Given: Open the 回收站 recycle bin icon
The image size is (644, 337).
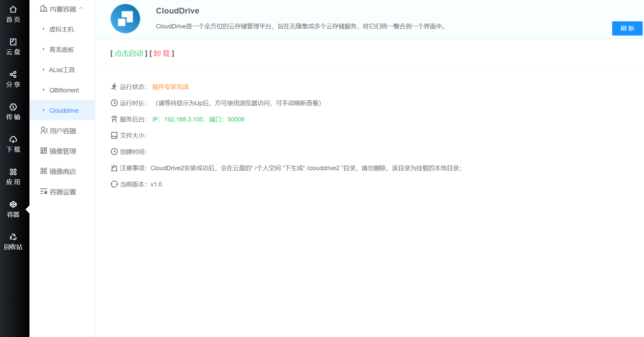Looking at the screenshot, I should (x=13, y=237).
